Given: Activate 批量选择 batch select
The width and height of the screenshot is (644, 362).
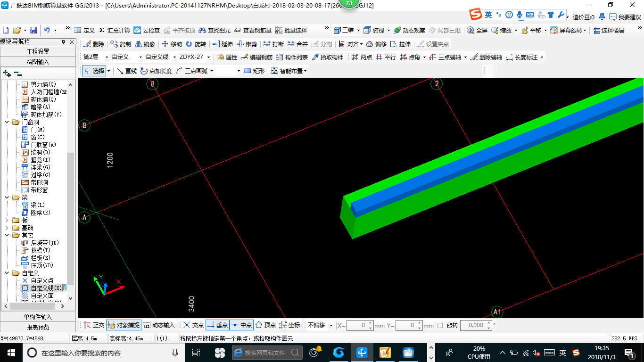Looking at the screenshot, I should [x=291, y=30].
